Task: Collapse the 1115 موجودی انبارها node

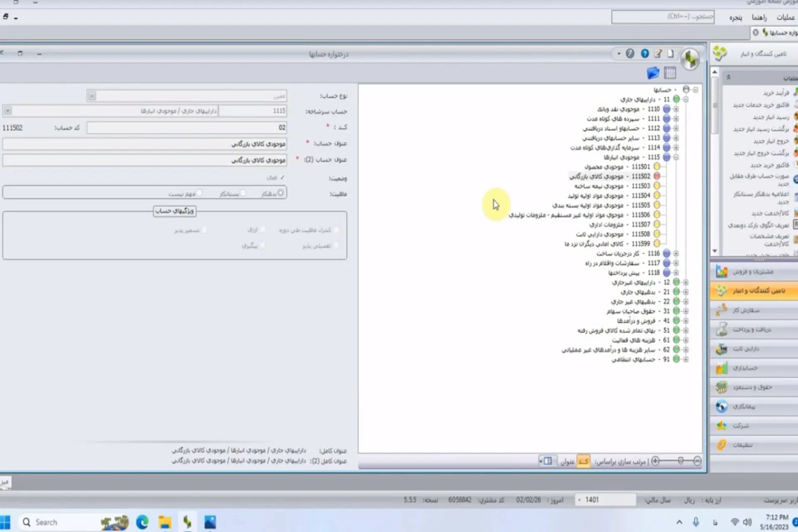Action: point(676,157)
